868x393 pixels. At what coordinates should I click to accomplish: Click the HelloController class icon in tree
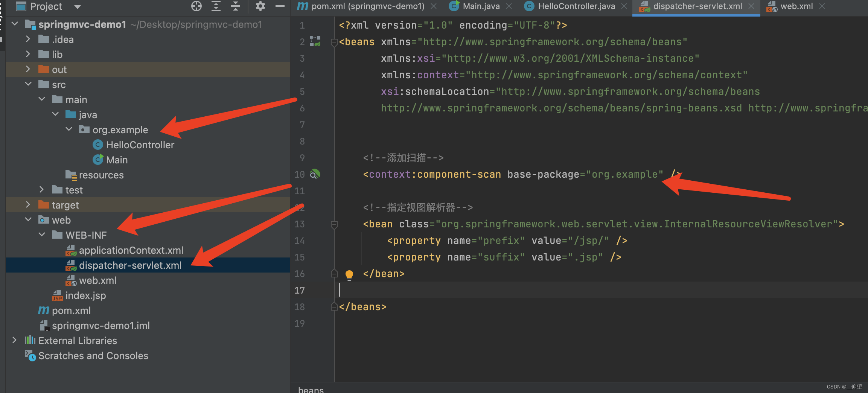(x=98, y=145)
